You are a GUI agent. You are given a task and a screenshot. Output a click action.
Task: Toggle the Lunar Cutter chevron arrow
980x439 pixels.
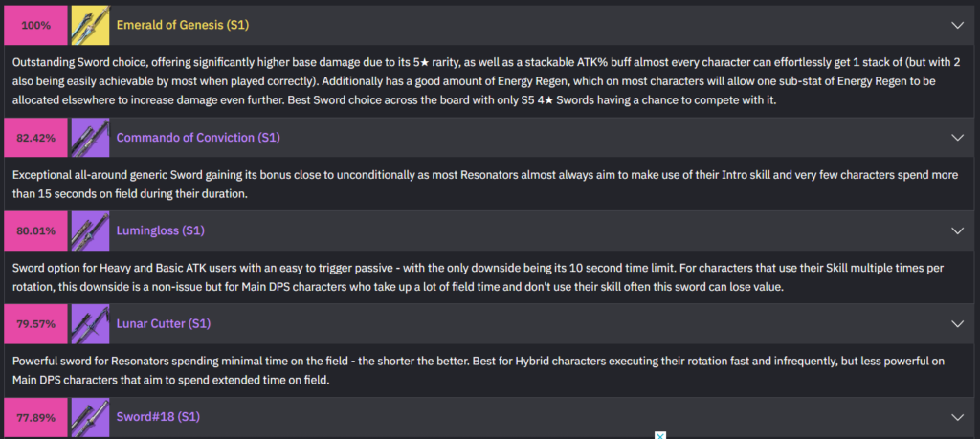[957, 323]
